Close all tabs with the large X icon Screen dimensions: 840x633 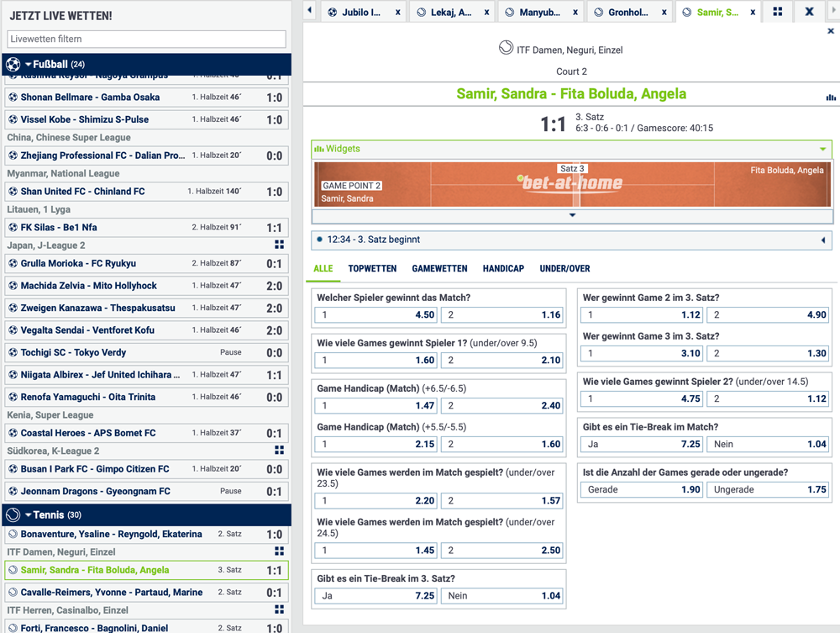[810, 11]
